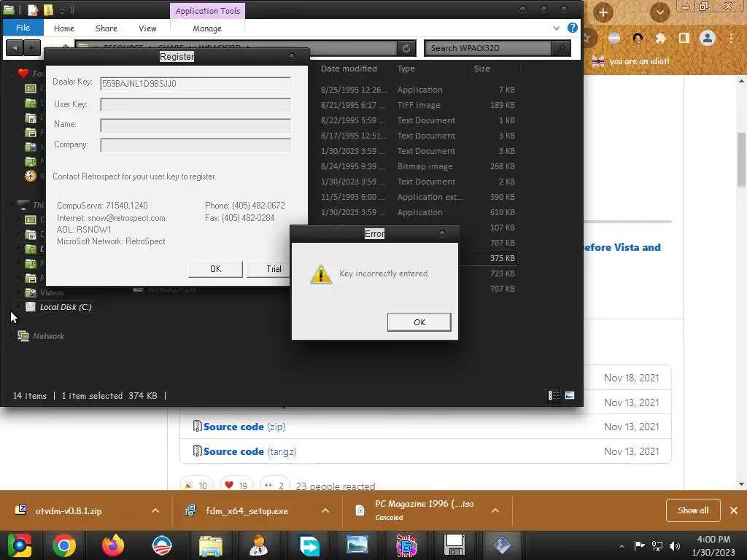Open Source code (tar.gz) link
This screenshot has height=560, width=747.
(x=249, y=451)
